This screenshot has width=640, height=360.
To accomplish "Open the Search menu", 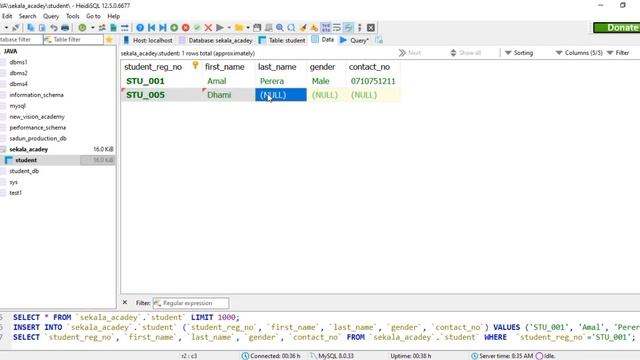I will [x=27, y=16].
